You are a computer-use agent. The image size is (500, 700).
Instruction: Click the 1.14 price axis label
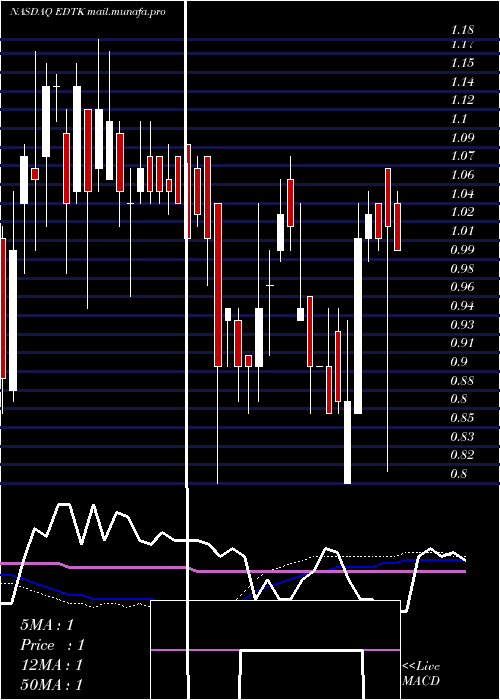pos(462,82)
